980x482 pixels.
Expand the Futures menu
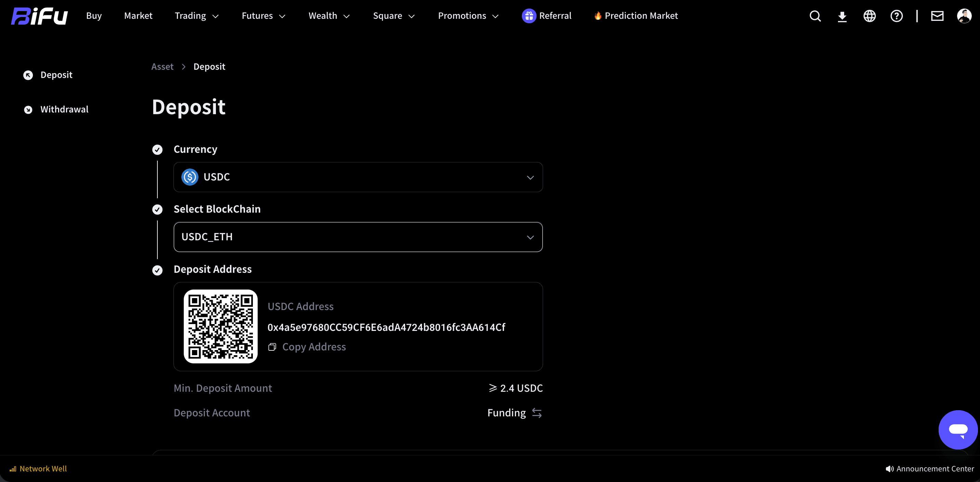pyautogui.click(x=263, y=16)
